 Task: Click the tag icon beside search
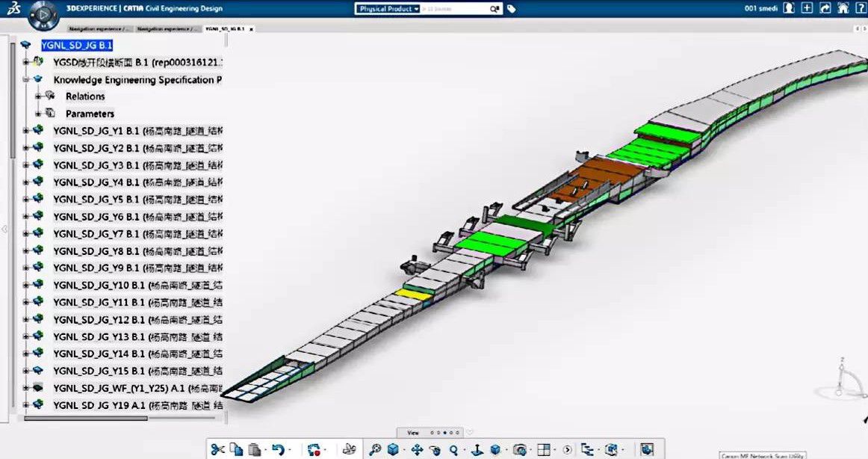coord(511,9)
